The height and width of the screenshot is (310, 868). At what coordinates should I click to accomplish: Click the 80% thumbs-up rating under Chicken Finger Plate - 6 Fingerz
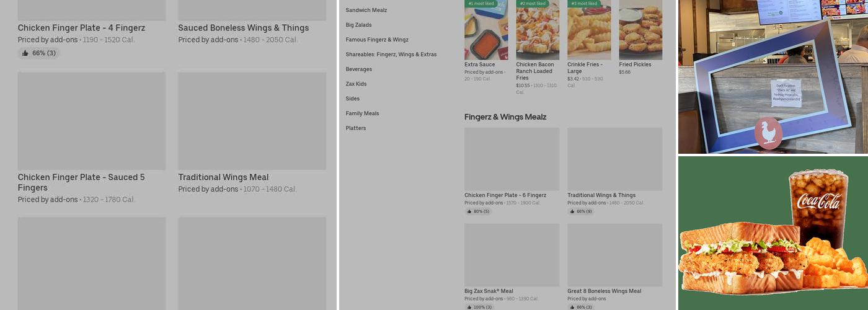pyautogui.click(x=478, y=211)
